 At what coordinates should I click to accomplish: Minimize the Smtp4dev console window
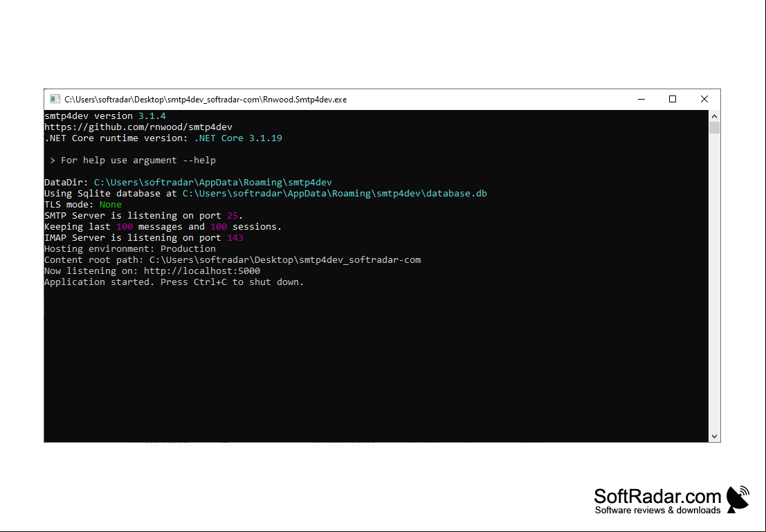pyautogui.click(x=641, y=99)
